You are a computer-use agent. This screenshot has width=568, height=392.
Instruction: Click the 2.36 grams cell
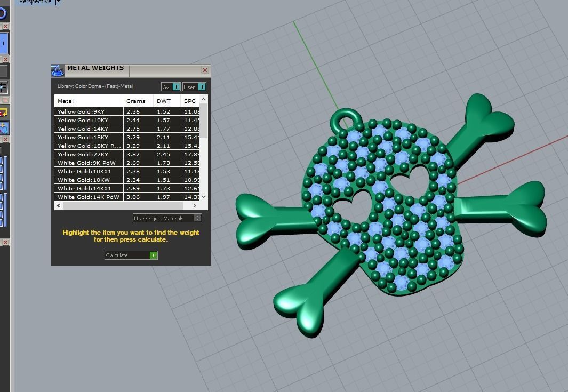coord(138,111)
